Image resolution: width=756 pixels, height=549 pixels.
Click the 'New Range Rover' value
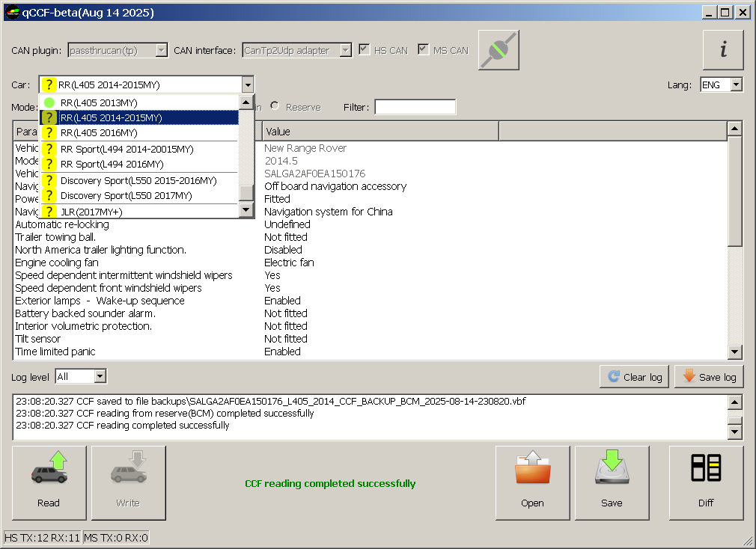click(305, 148)
